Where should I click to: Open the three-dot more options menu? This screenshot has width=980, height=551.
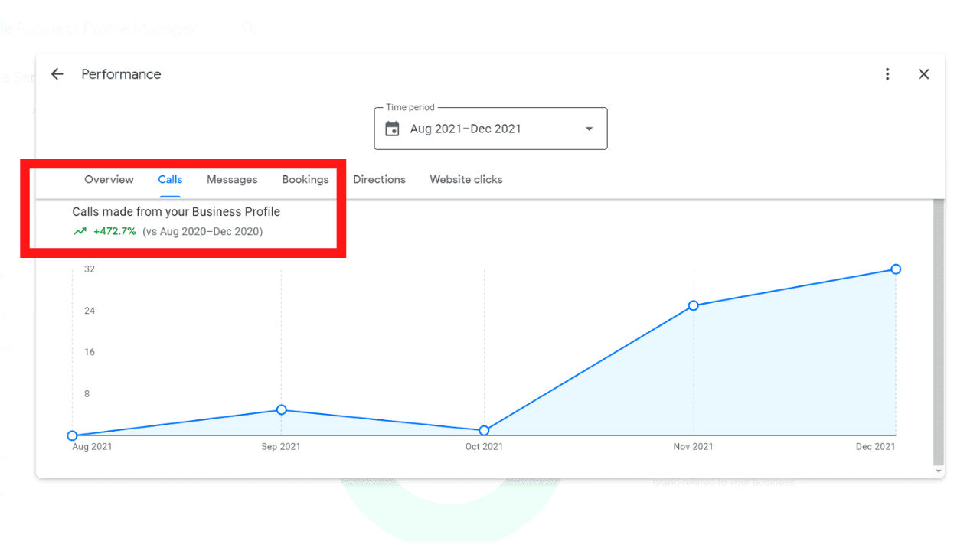click(x=887, y=74)
